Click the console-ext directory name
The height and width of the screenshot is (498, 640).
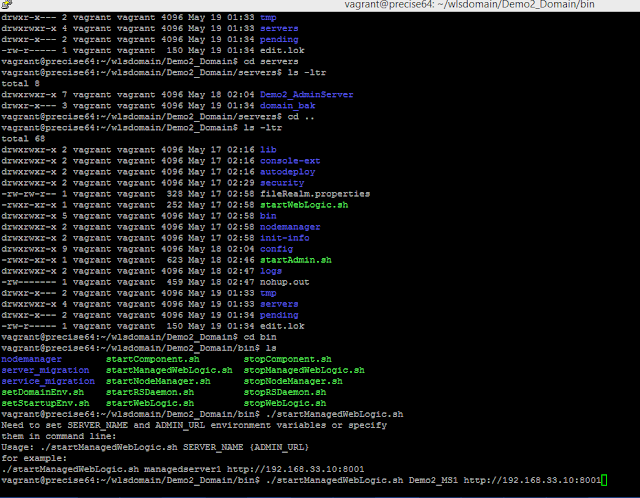tap(290, 161)
